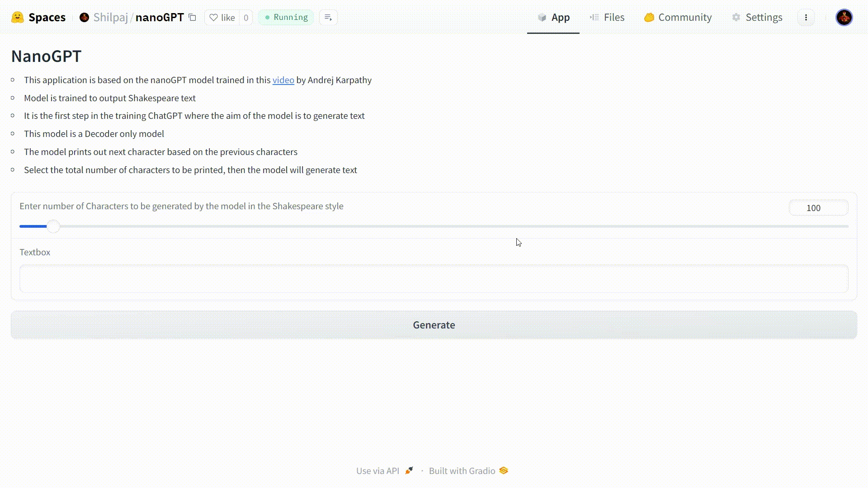Open the Use via API link
Viewport: 868px width, 488px height.
tap(384, 471)
